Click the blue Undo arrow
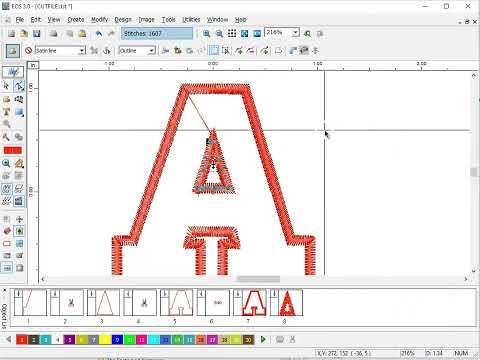The height and width of the screenshot is (360, 480). [99, 33]
